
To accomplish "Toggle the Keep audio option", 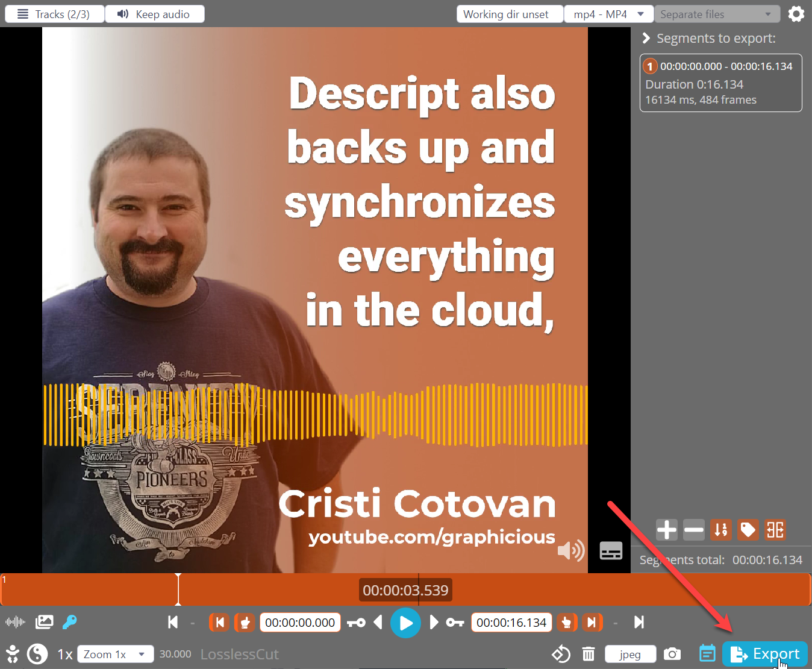I will [x=155, y=14].
